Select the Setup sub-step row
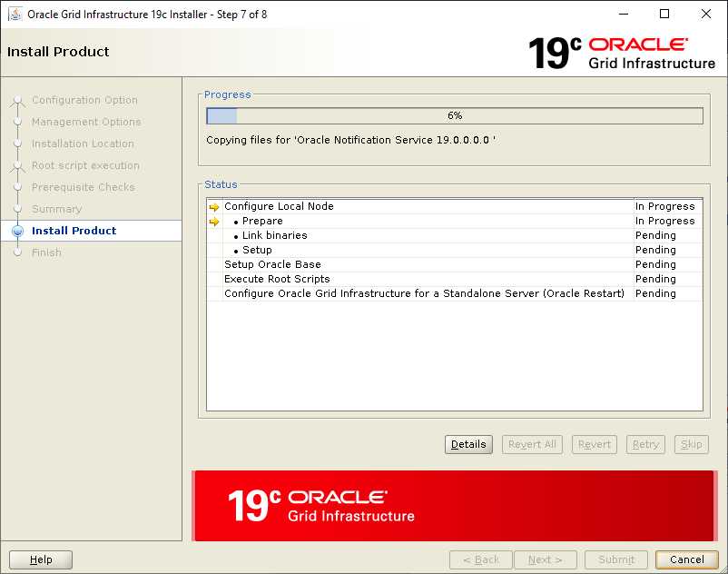Image resolution: width=728 pixels, height=574 pixels. [455, 250]
